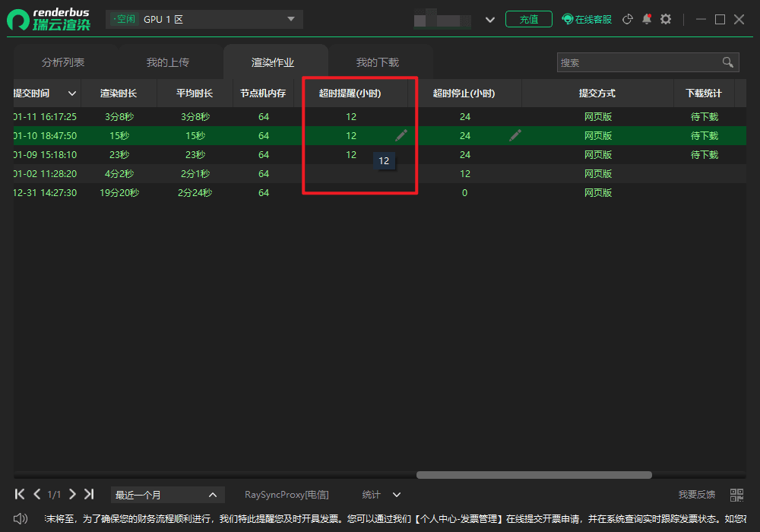Click the pencil icon in 超时提醒 column

tap(401, 135)
